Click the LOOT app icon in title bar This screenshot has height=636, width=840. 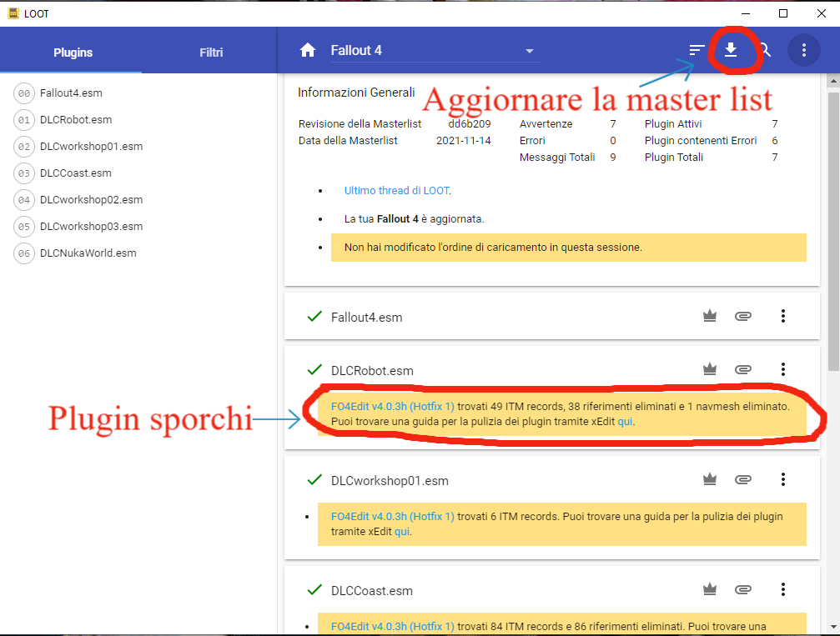[x=13, y=13]
